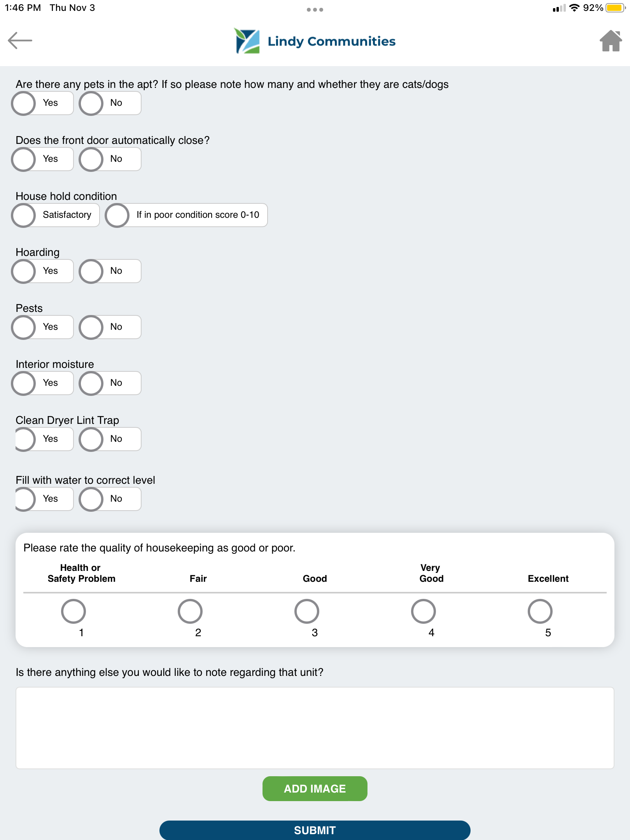Tap the Wi-Fi status icon
The height and width of the screenshot is (840, 630).
pos(574,8)
